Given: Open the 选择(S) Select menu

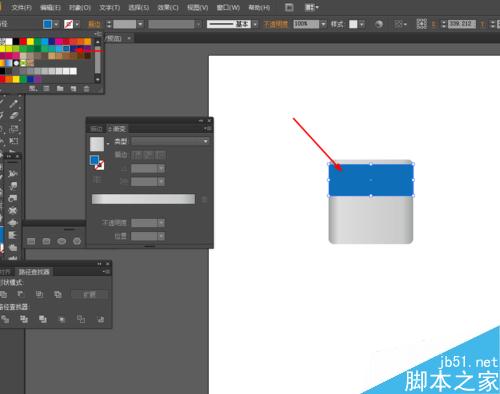Looking at the screenshot, I should coord(139,7).
